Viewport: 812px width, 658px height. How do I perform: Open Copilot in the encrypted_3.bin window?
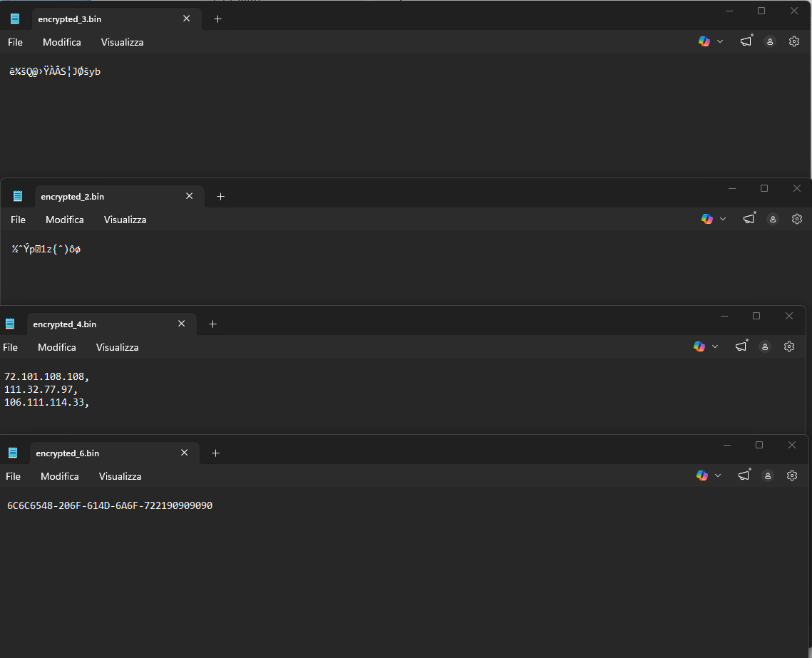[x=705, y=41]
